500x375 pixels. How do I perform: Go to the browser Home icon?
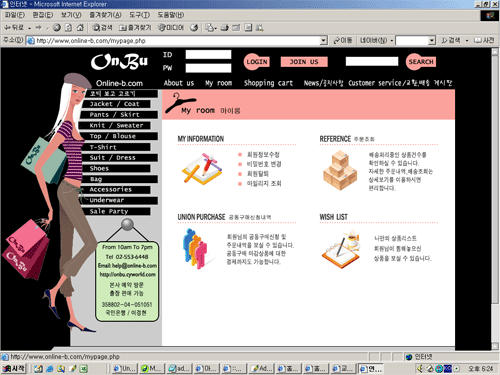(x=80, y=28)
